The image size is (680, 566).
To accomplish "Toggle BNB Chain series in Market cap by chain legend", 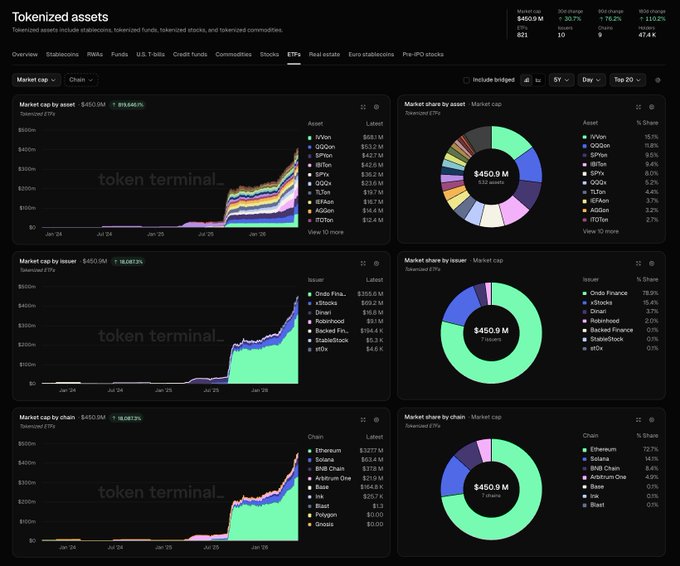I will (x=345, y=469).
